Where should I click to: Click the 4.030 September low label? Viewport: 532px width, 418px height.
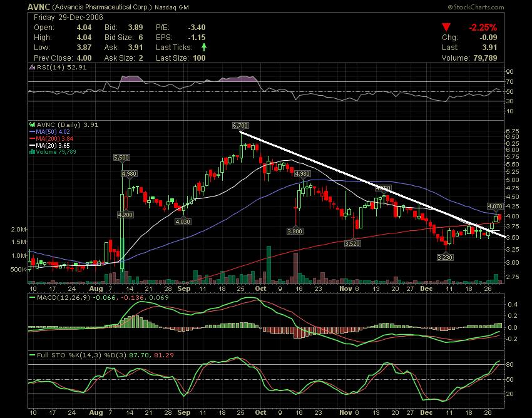(x=183, y=222)
